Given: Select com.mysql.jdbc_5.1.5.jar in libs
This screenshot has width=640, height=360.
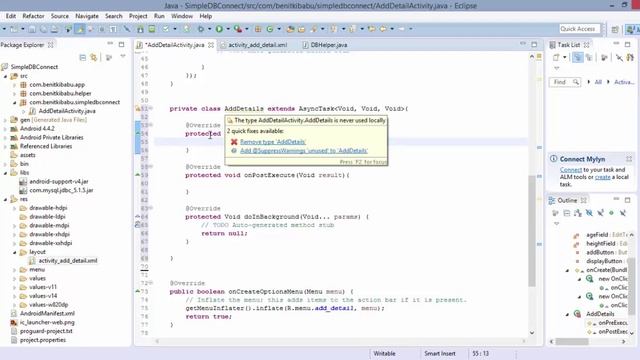Looking at the screenshot, I should 61,190.
